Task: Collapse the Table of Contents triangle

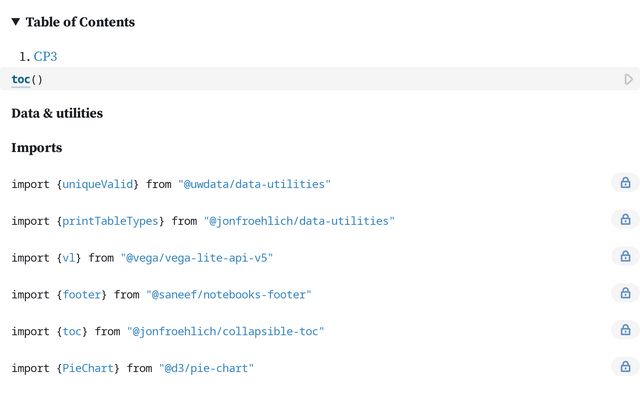Action: pyautogui.click(x=16, y=22)
